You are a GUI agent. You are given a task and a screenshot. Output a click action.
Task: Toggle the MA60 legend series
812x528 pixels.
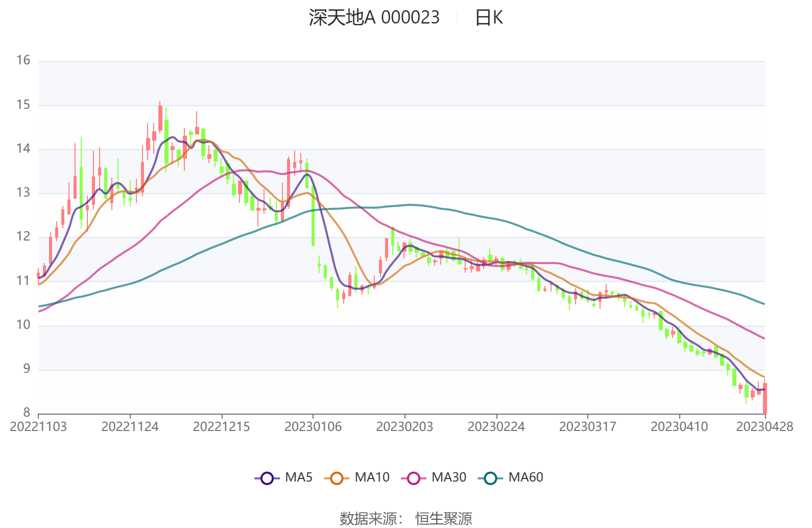tap(511, 478)
